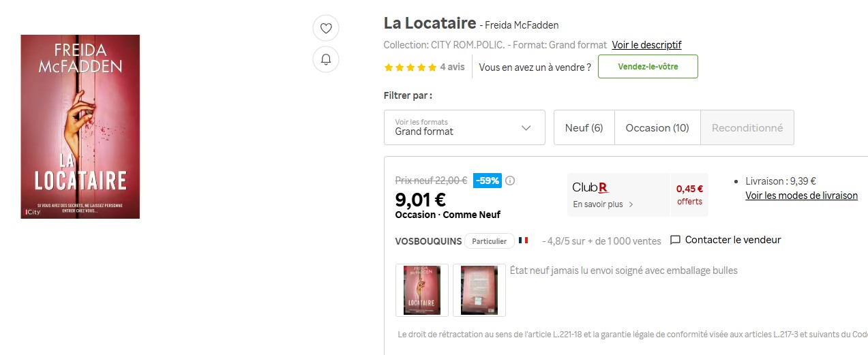The height and width of the screenshot is (355, 868).
Task: Open 'Voir les modes de livraison' link
Action: 801,196
